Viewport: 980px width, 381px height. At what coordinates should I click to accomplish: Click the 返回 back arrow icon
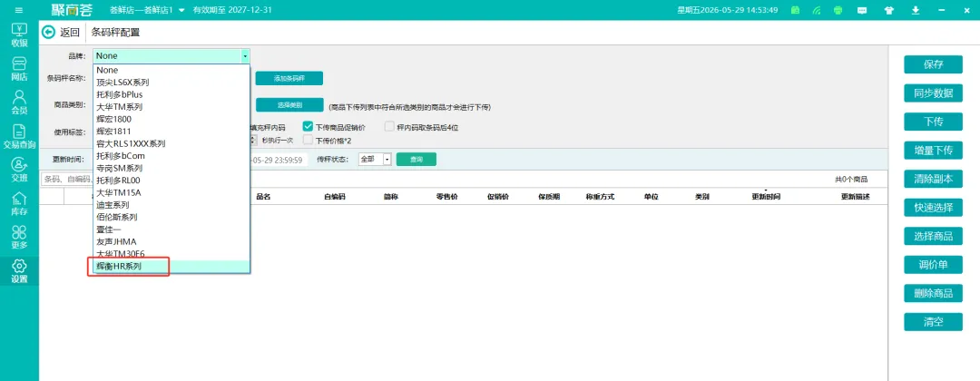(48, 33)
